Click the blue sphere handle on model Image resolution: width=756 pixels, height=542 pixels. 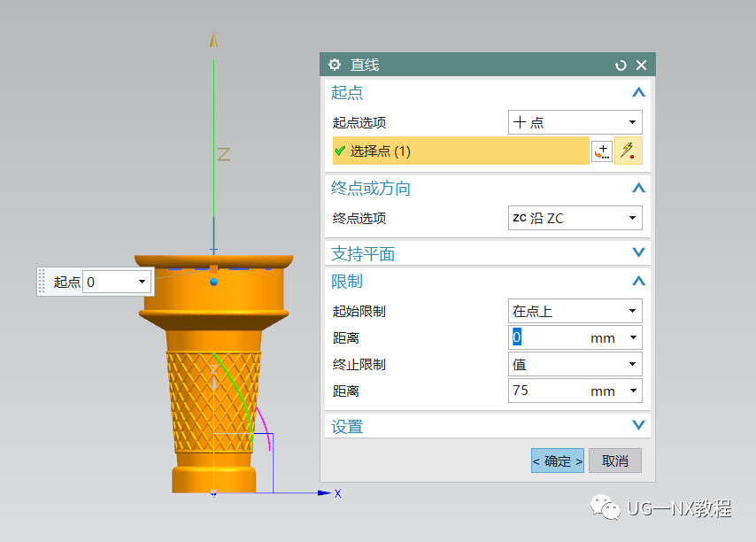click(x=214, y=282)
